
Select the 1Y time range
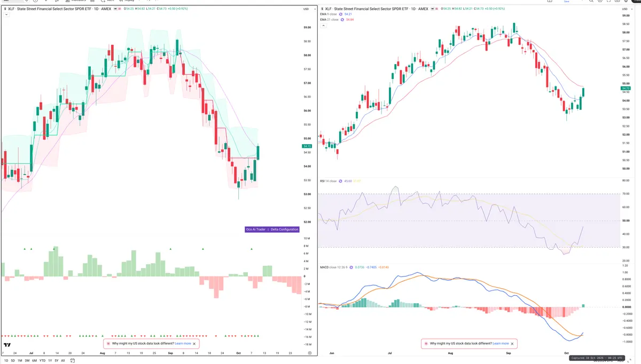pyautogui.click(x=50, y=361)
